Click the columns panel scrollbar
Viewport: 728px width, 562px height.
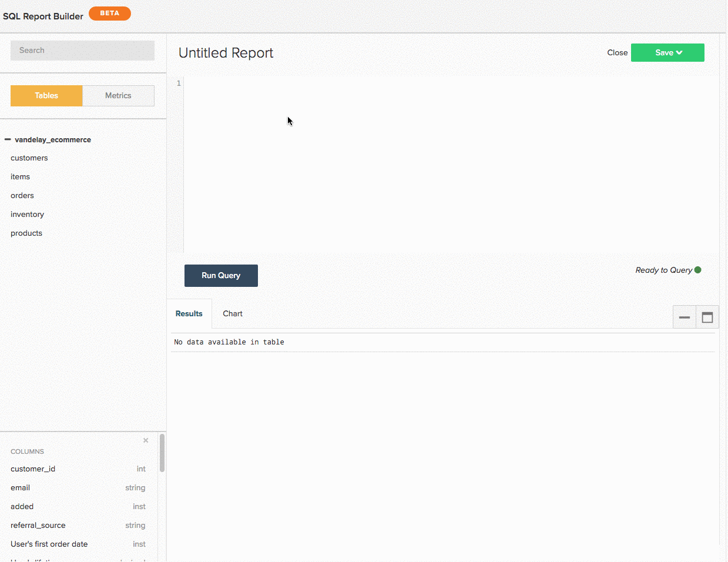pos(162,453)
